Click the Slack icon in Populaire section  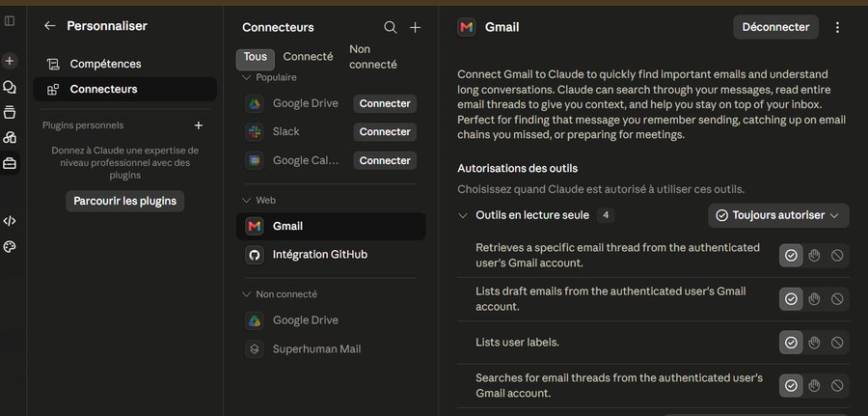254,132
